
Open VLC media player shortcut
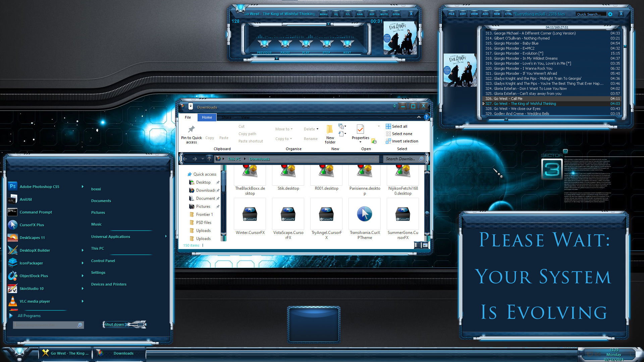(35, 301)
